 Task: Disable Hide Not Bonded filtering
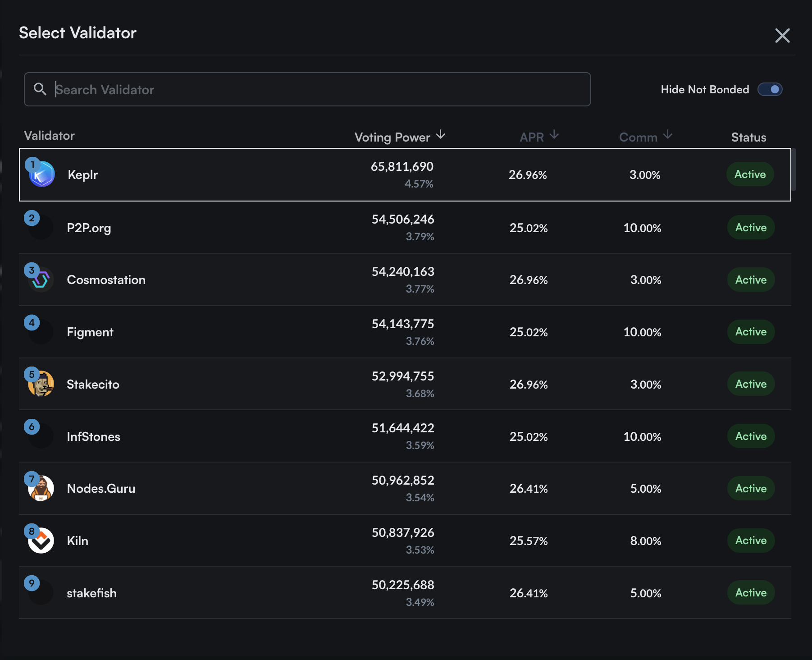click(771, 89)
